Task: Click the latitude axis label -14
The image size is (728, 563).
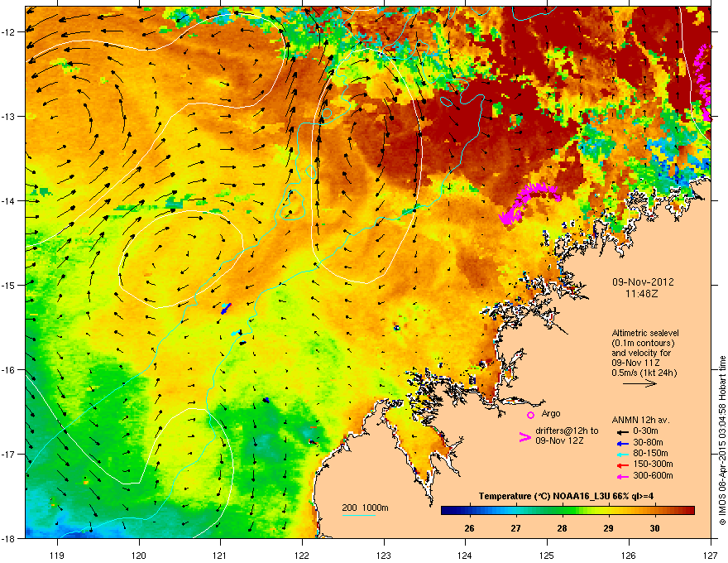Action: [9, 200]
